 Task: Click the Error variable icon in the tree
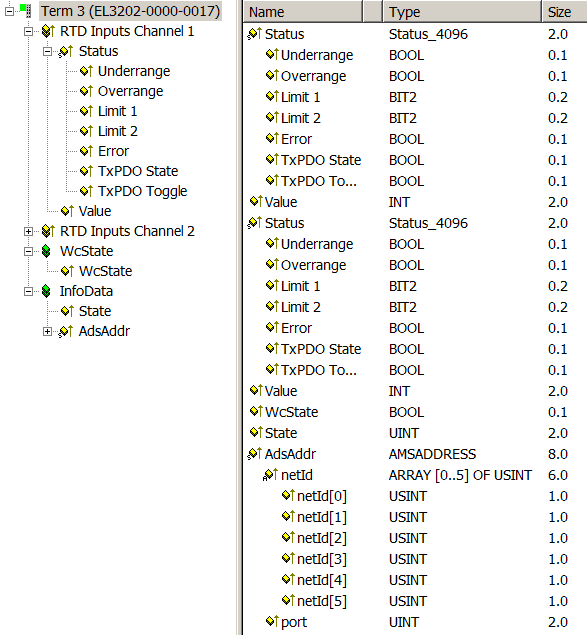[x=86, y=151]
